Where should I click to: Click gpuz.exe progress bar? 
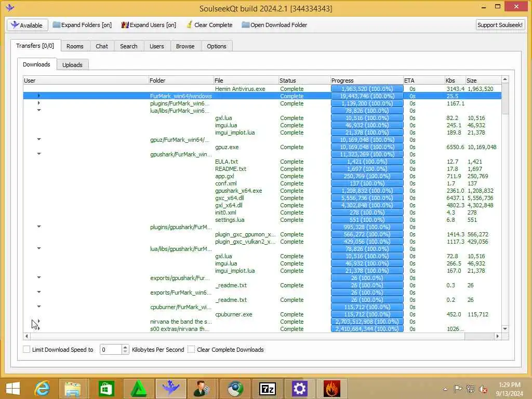tap(367, 147)
